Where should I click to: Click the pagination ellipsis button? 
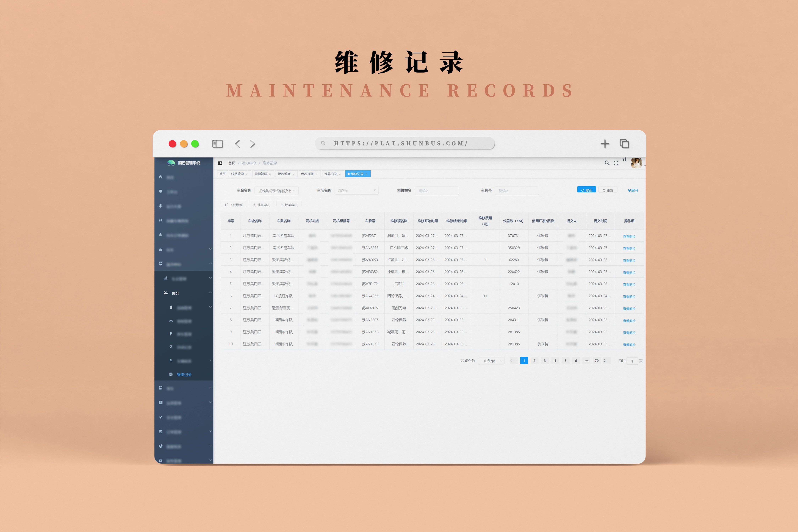click(586, 361)
